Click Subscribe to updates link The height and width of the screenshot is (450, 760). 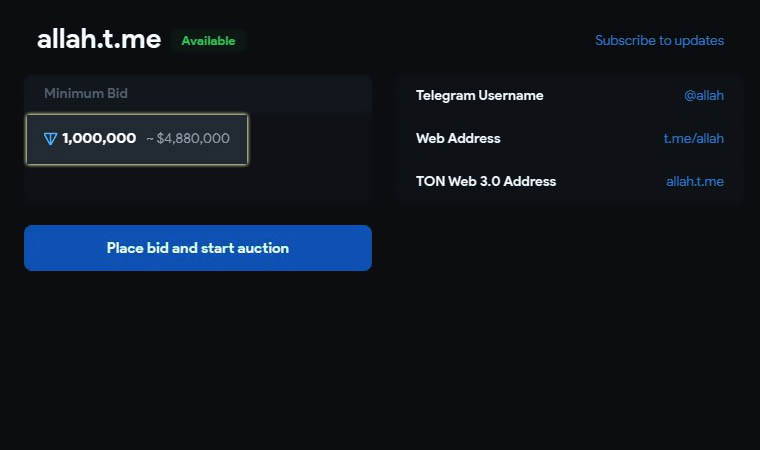[659, 41]
